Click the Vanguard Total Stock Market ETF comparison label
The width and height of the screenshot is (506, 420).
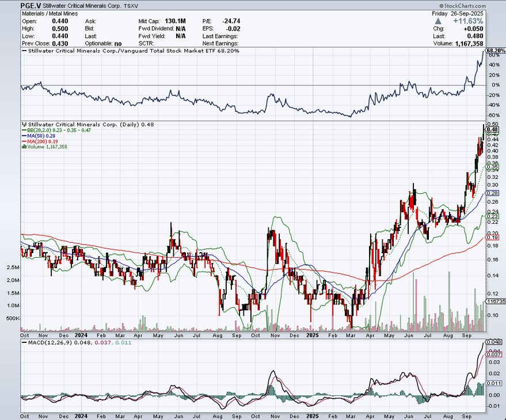click(x=167, y=51)
